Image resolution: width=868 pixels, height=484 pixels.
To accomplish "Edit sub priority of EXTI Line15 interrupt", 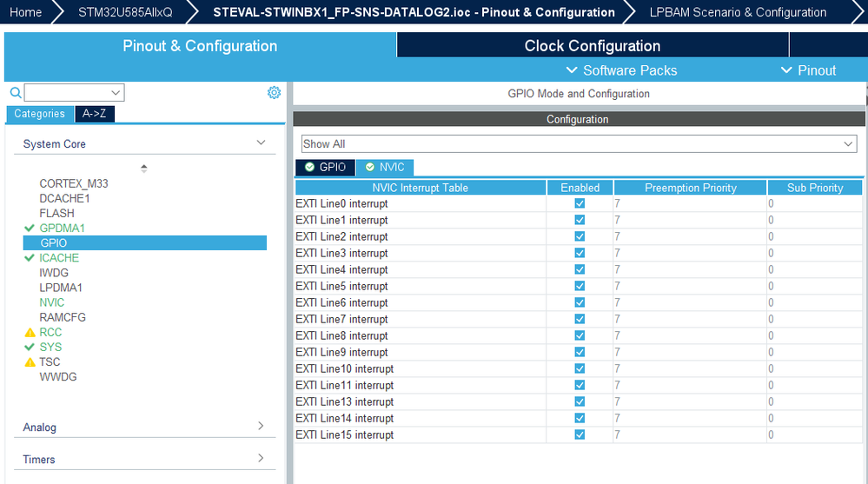I will coord(815,434).
